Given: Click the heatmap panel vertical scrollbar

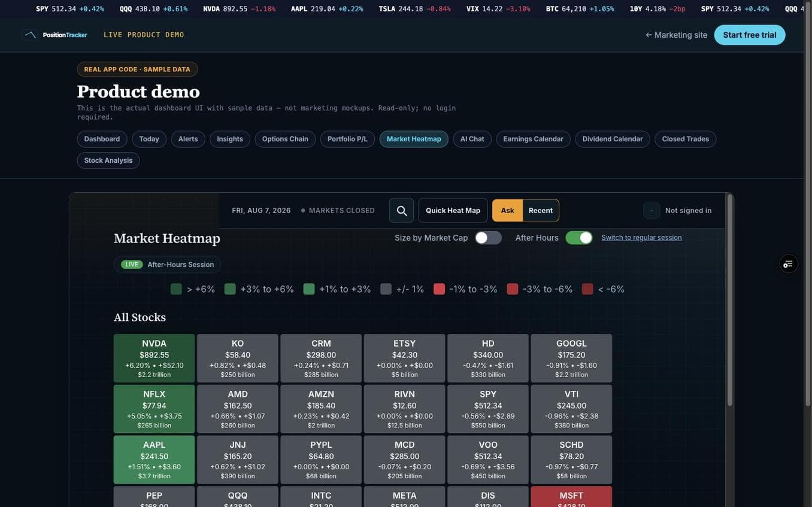Looking at the screenshot, I should point(729,299).
